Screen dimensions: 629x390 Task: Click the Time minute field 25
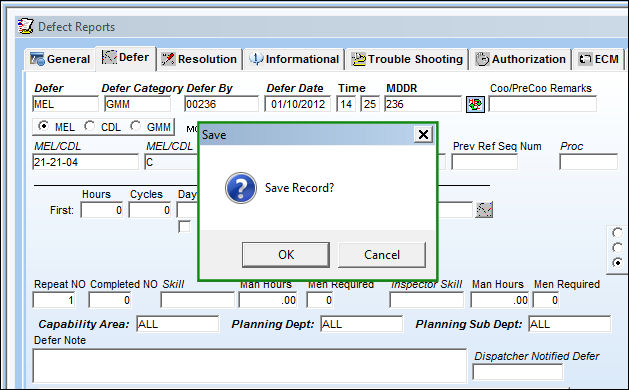pyautogui.click(x=370, y=104)
